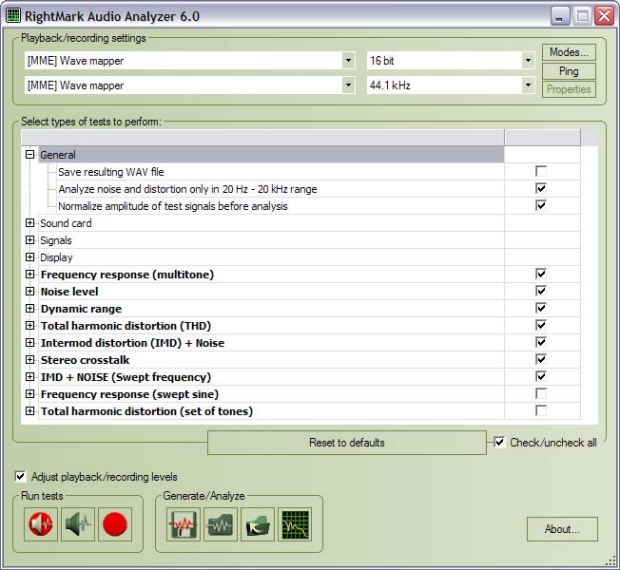Click the Ping button
Viewport: 620px width, 570px height.
tap(569, 71)
